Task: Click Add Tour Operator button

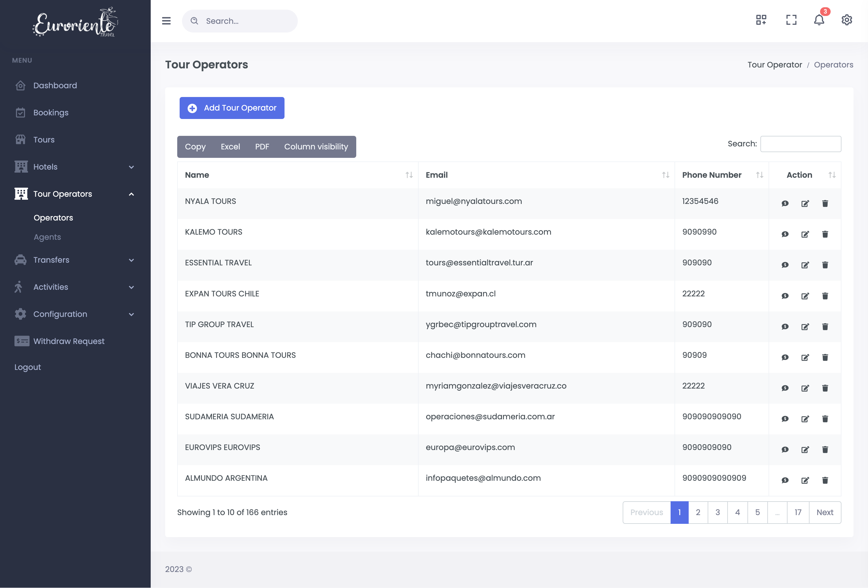Action: tap(232, 108)
